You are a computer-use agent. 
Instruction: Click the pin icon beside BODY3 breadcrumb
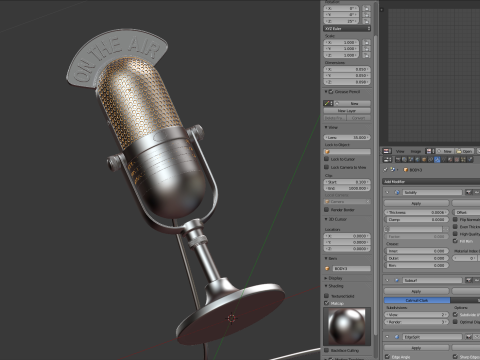[385, 170]
